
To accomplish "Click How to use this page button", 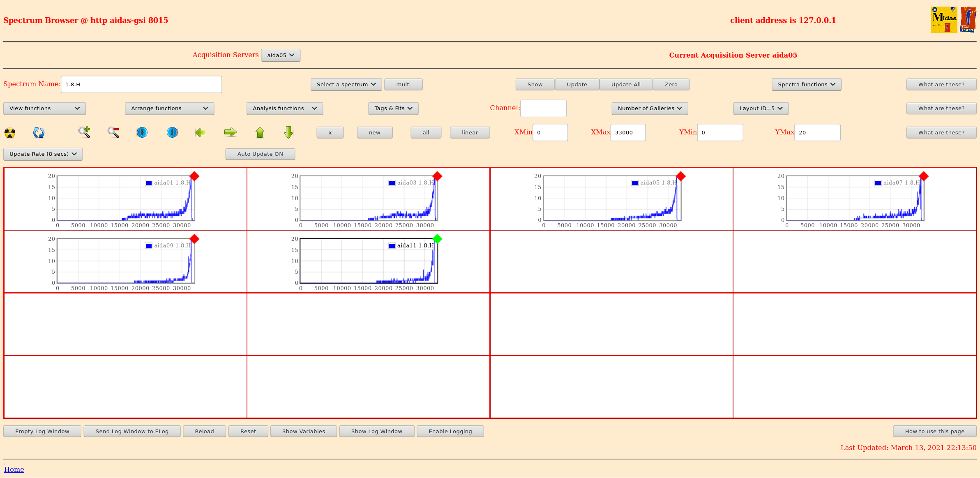I will tap(935, 432).
